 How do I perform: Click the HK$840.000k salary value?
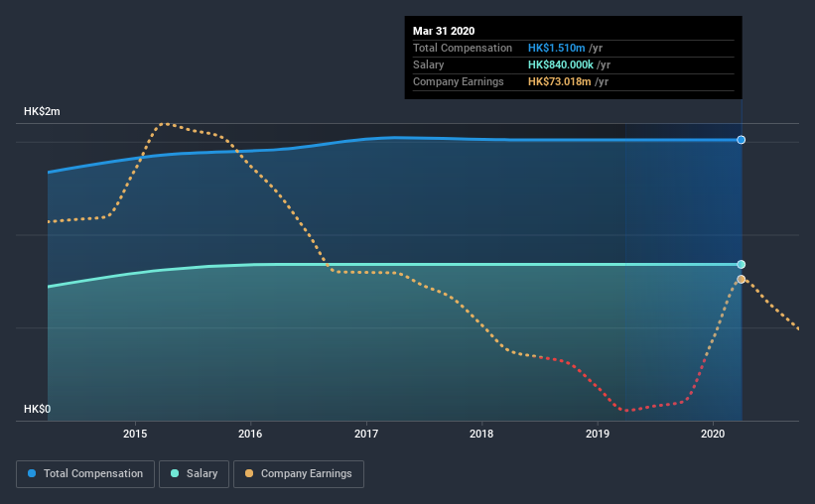[x=561, y=64]
